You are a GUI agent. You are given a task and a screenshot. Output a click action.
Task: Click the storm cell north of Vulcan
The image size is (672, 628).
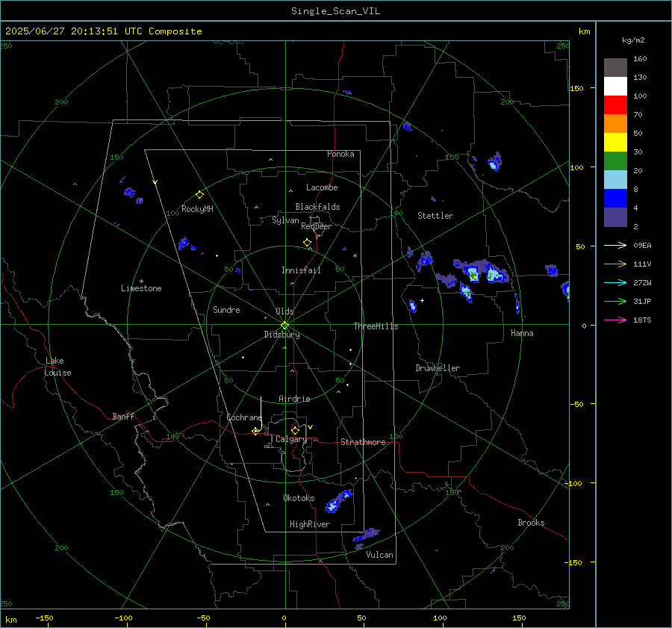click(x=367, y=535)
